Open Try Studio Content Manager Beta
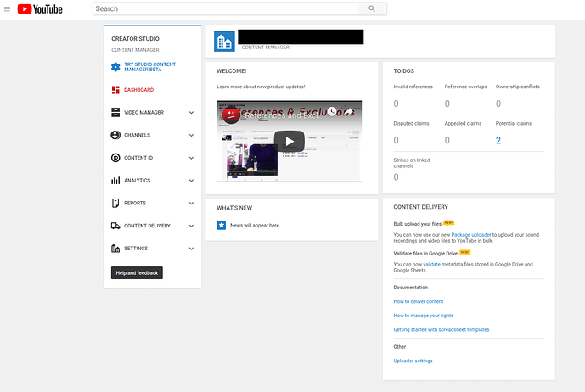Screen dimensions: 585x392 coord(149,67)
